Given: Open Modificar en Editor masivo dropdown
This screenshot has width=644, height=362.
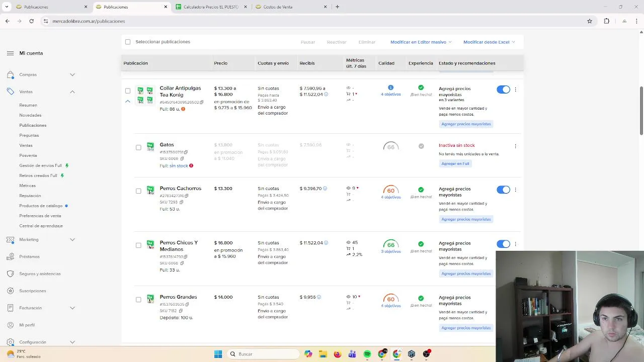Looking at the screenshot, I should point(421,42).
